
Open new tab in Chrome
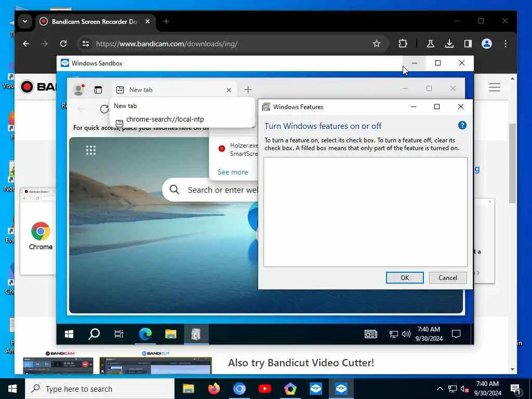pos(166,21)
